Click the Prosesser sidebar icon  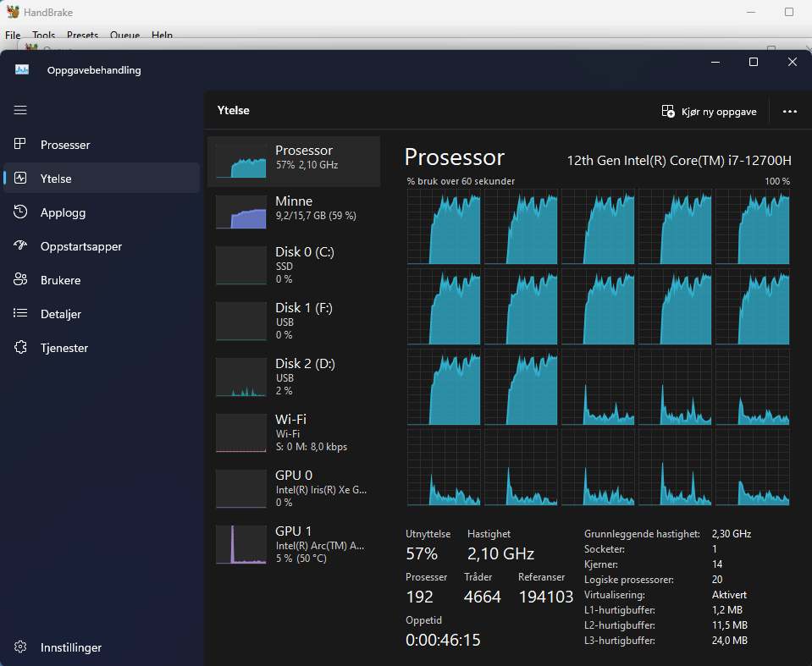click(21, 145)
